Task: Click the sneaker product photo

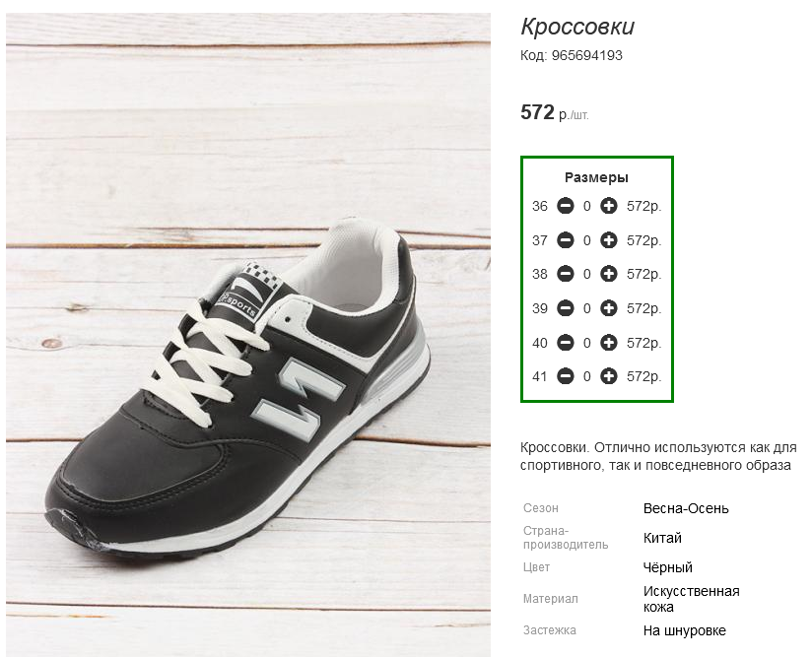Action: pos(248,335)
